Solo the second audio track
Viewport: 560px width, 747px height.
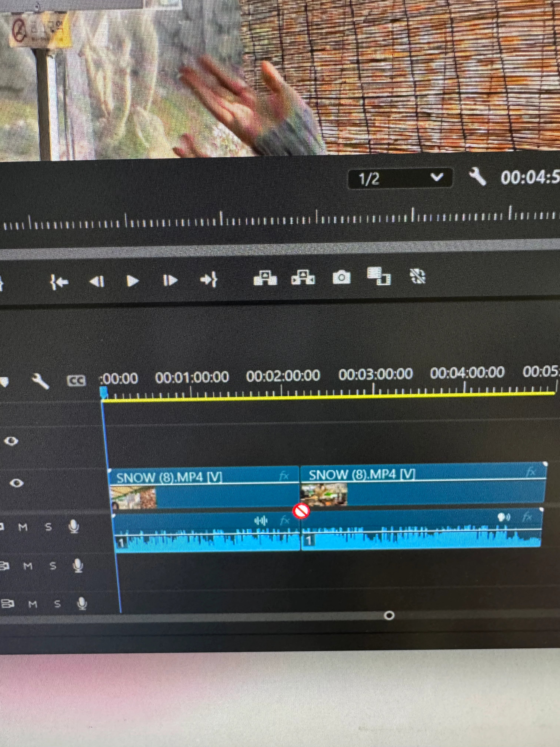pos(53,566)
